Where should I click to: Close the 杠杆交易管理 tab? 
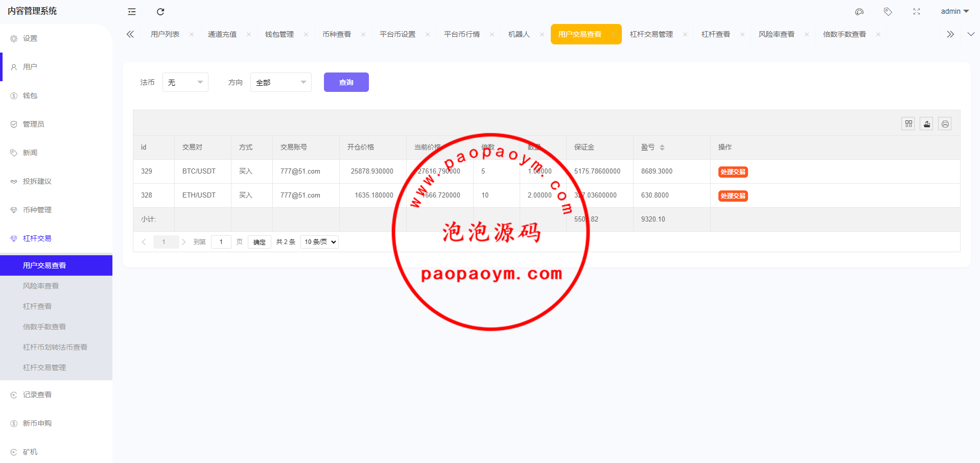pos(685,34)
